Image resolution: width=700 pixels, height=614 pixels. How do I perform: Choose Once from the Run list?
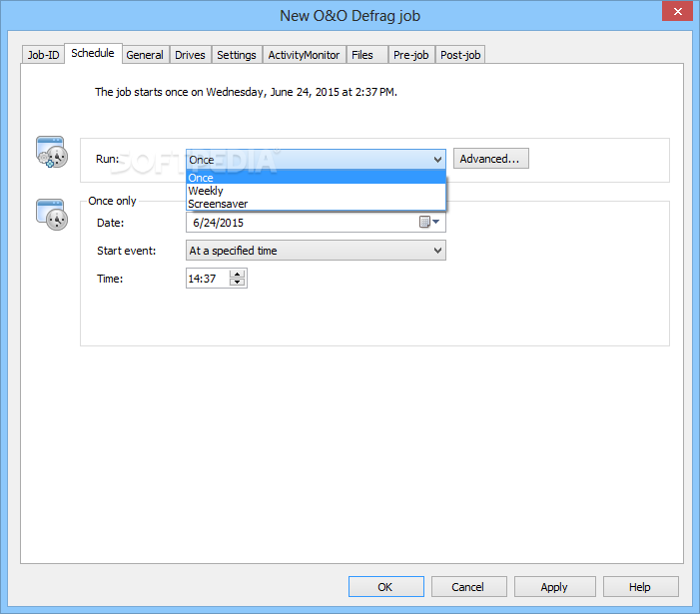[x=317, y=178]
